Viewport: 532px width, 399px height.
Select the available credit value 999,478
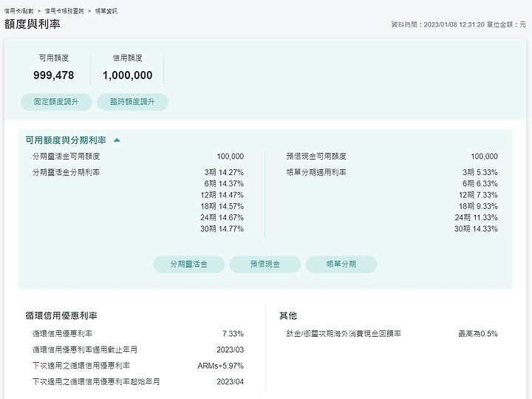click(54, 75)
